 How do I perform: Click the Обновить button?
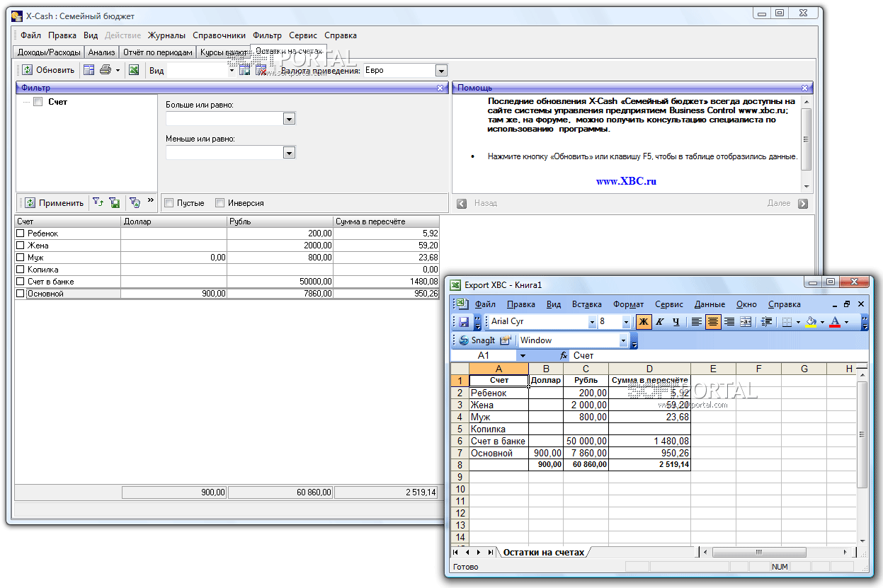pos(48,70)
